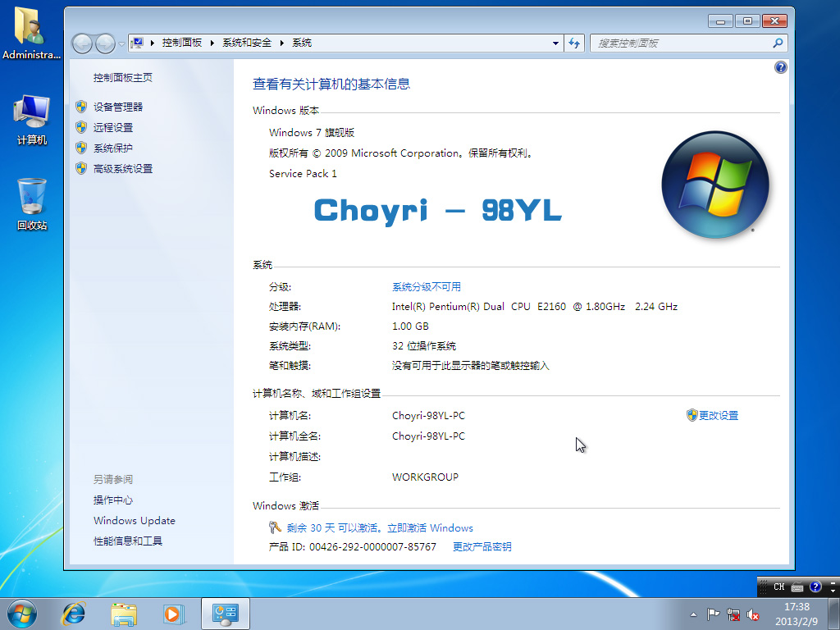
Task: Click in the 搜索控制面板 search box
Action: pyautogui.click(x=682, y=43)
